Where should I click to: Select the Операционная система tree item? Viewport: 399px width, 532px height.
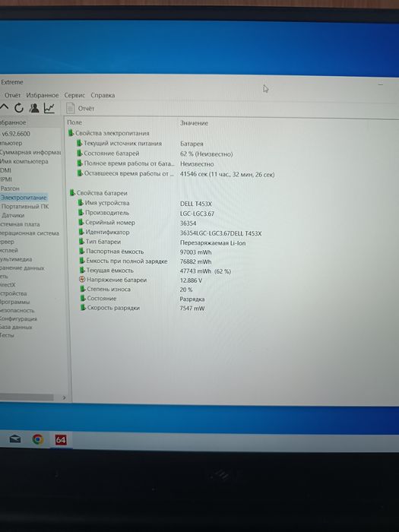(30, 233)
